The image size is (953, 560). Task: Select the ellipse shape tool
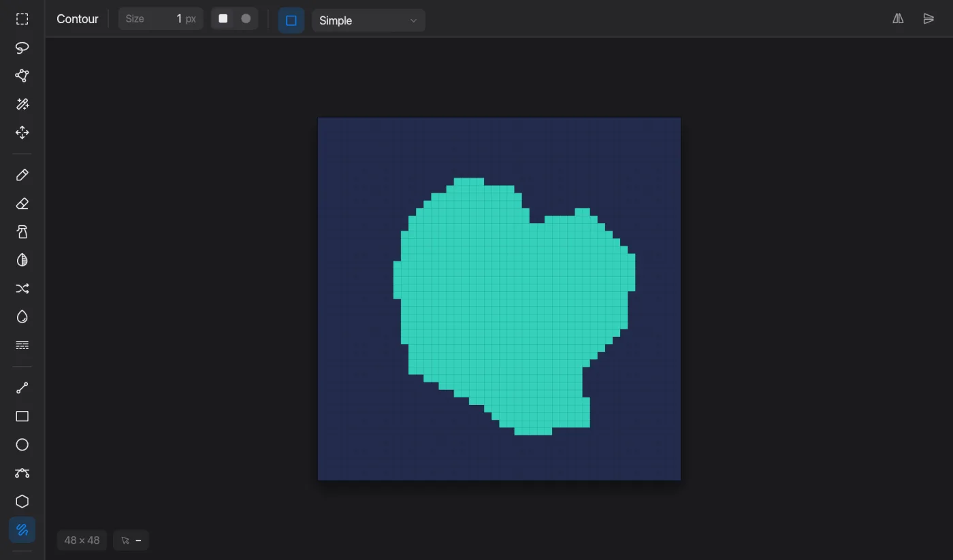click(x=22, y=444)
